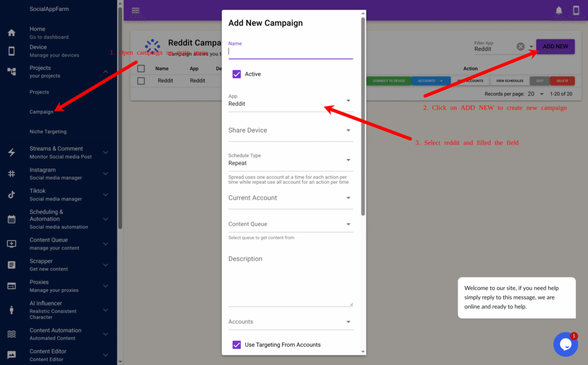Click the TikTok icon in sidebar
588x365 pixels.
(11, 195)
